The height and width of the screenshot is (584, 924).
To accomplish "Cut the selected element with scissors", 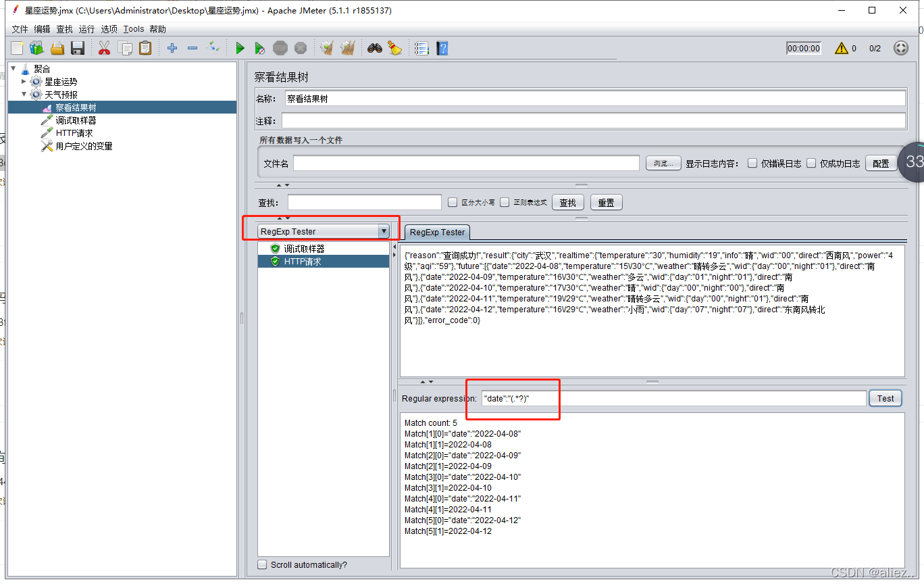I will 104,48.
